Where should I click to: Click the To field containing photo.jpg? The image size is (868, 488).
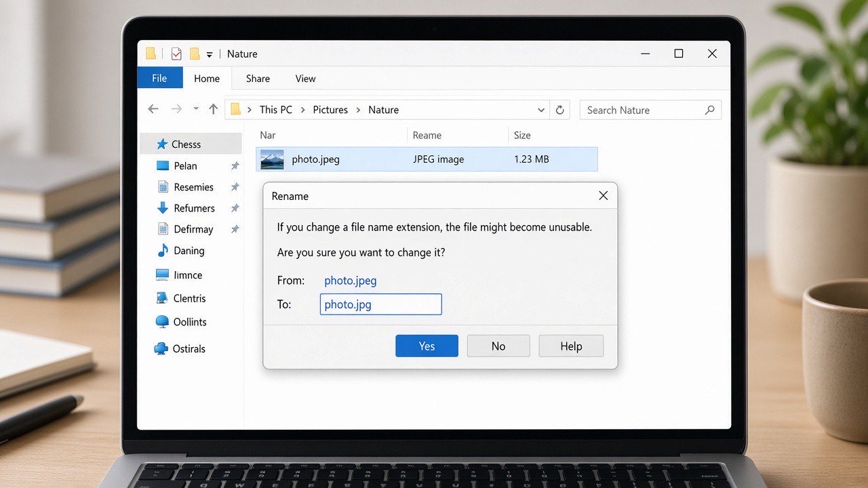380,304
